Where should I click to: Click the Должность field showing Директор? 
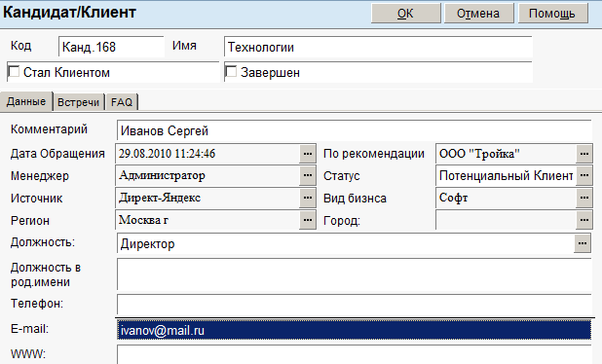point(346,243)
